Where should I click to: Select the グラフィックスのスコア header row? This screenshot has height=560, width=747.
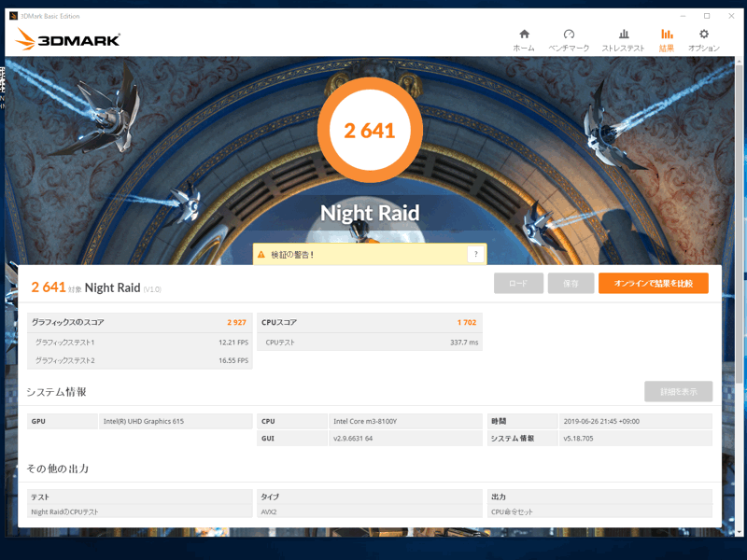click(139, 322)
